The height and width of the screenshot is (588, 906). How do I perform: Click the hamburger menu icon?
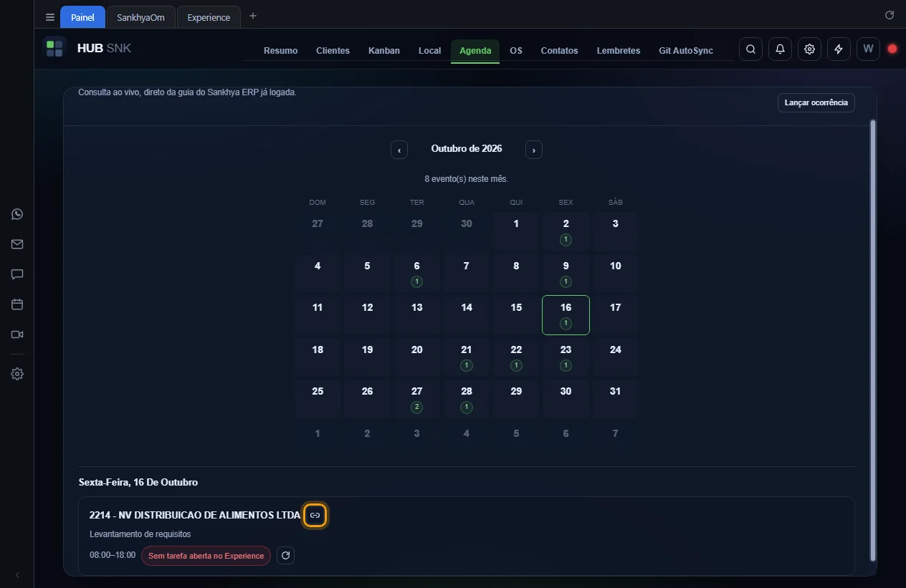[50, 17]
